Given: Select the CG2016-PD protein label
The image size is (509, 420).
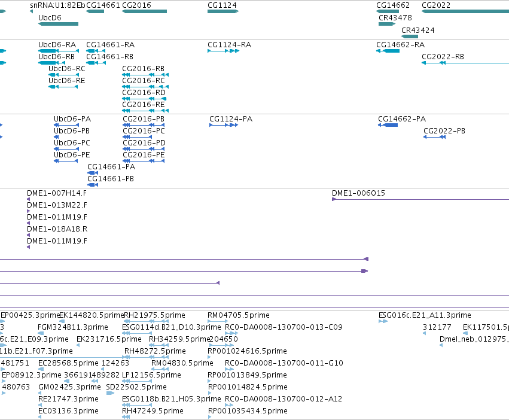Looking at the screenshot, I should point(144,143).
